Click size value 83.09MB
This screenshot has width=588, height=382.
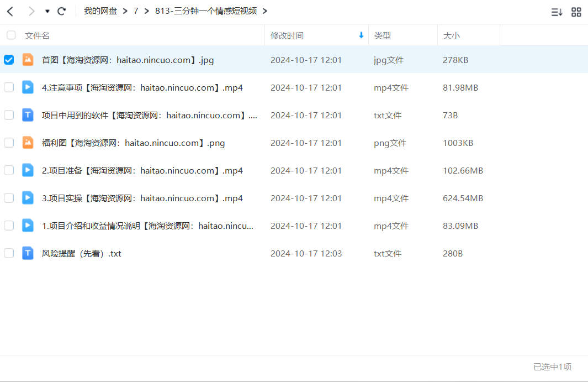click(460, 226)
